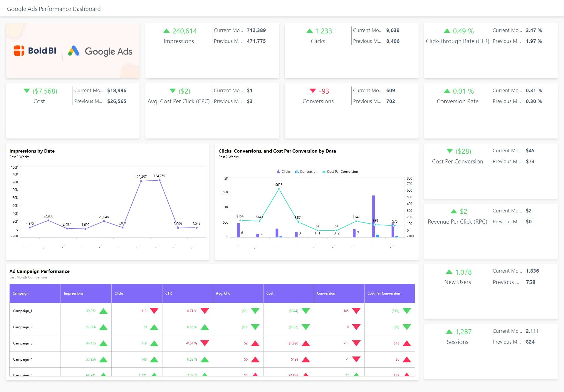Open the Google Ads Performance Dashboard title

54,9
